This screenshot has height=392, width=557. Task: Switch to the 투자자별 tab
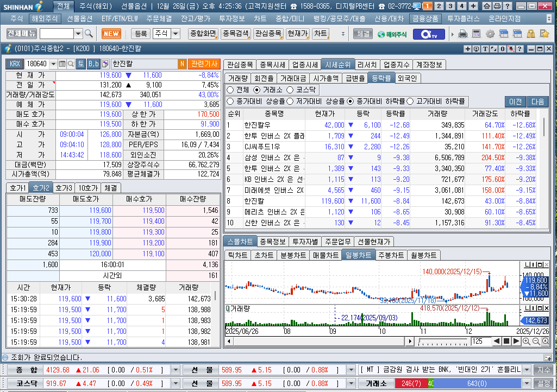tap(305, 242)
